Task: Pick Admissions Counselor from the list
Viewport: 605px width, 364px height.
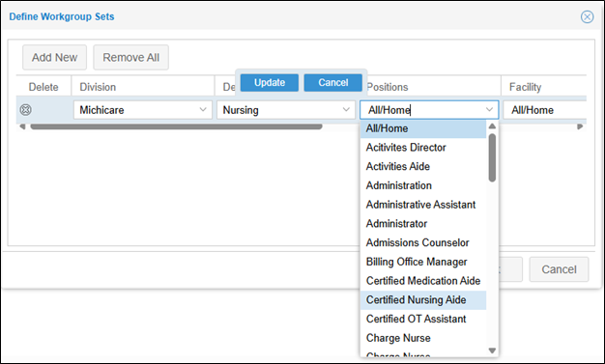Action: click(x=423, y=242)
